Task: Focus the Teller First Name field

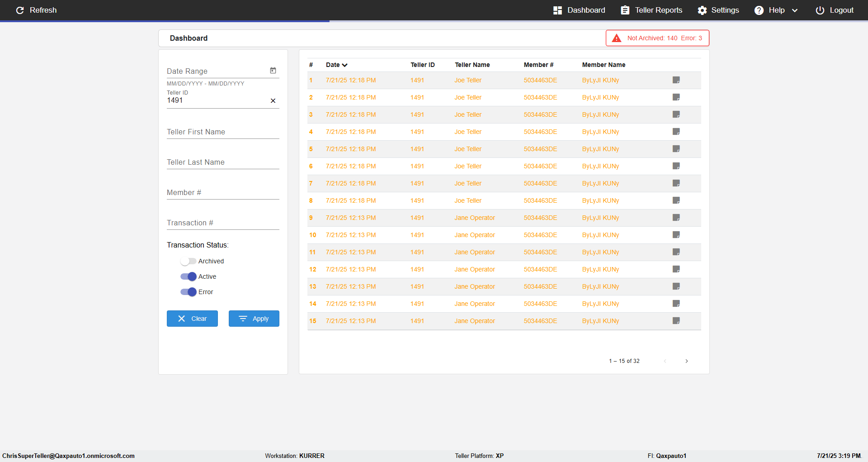Action: pyautogui.click(x=223, y=132)
